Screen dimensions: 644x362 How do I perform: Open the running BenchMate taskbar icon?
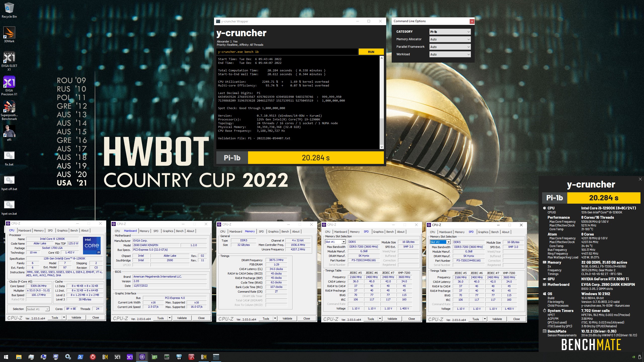204,357
